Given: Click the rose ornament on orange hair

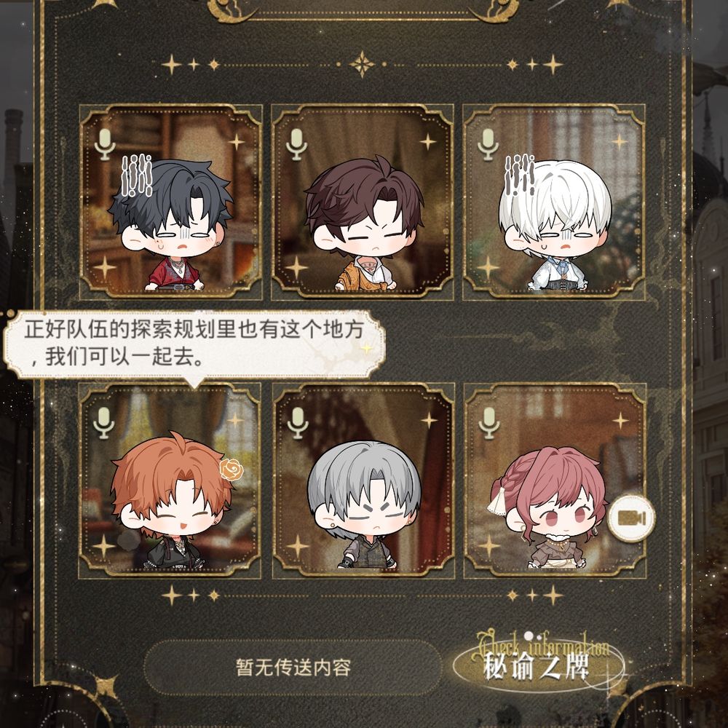Looking at the screenshot, I should click(232, 470).
